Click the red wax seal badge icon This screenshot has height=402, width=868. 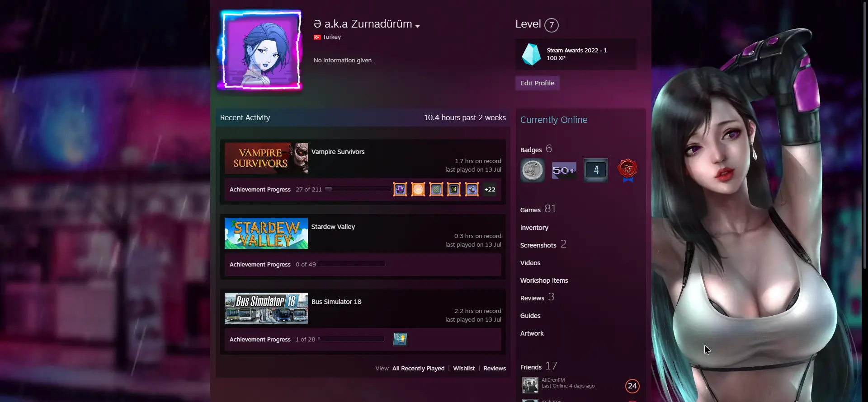coord(627,170)
